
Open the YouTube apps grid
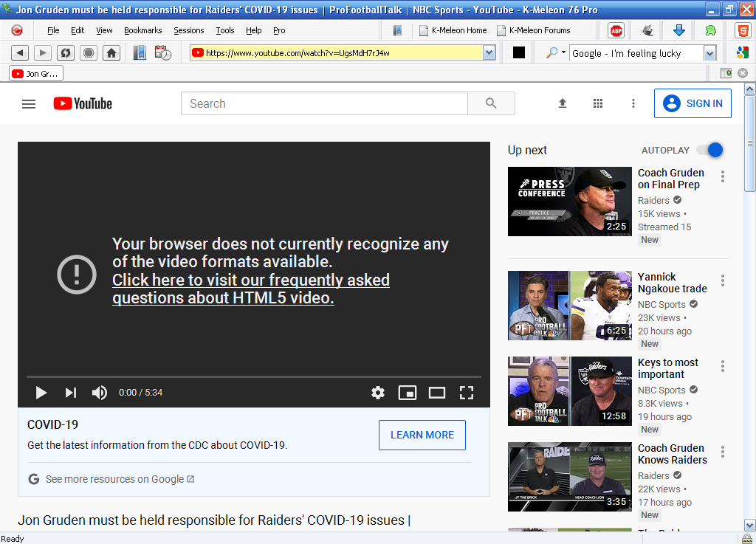point(598,103)
